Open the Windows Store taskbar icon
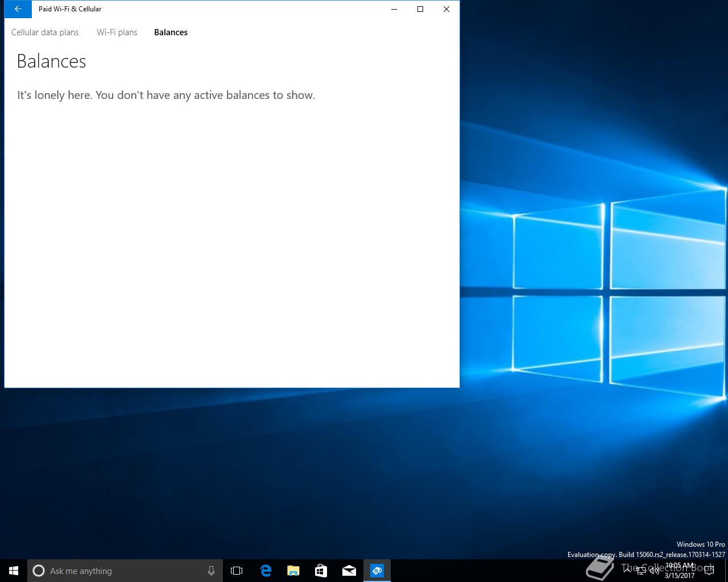The width and height of the screenshot is (728, 582). click(321, 571)
